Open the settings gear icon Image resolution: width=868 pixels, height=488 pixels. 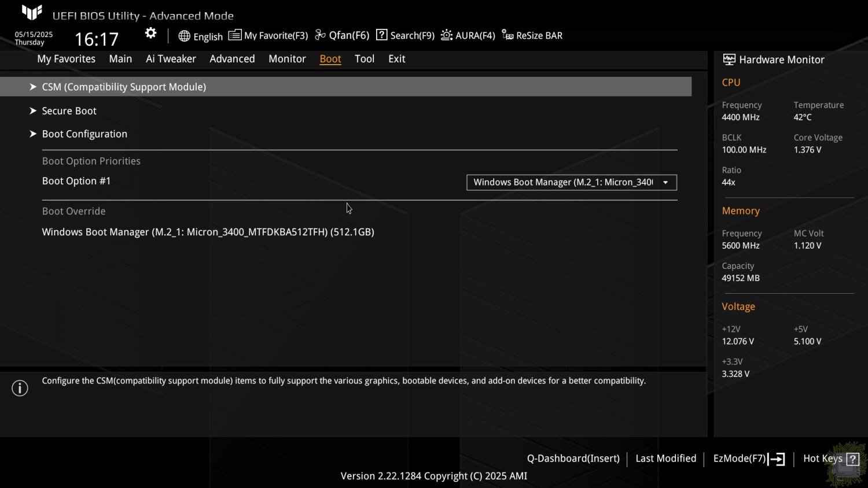tap(150, 33)
